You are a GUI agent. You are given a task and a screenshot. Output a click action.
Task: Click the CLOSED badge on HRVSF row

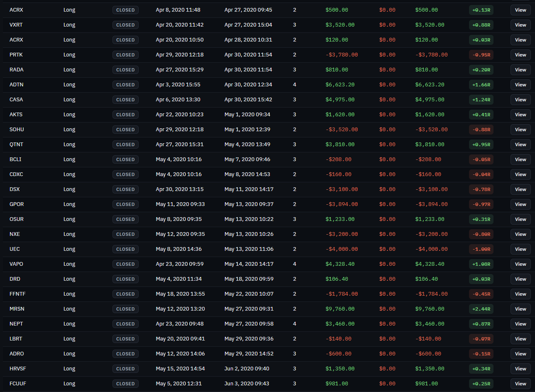(x=125, y=369)
